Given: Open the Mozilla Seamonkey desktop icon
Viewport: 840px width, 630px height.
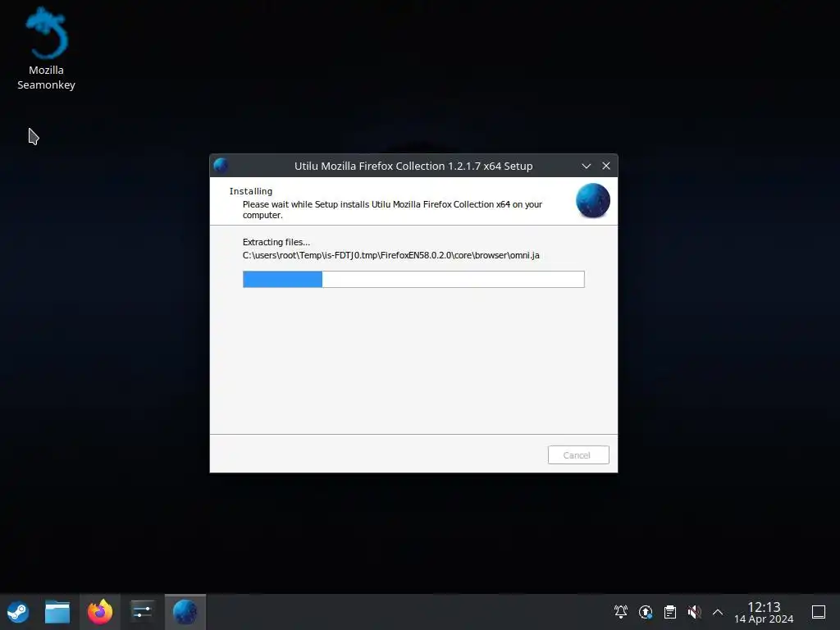Looking at the screenshot, I should 47,48.
